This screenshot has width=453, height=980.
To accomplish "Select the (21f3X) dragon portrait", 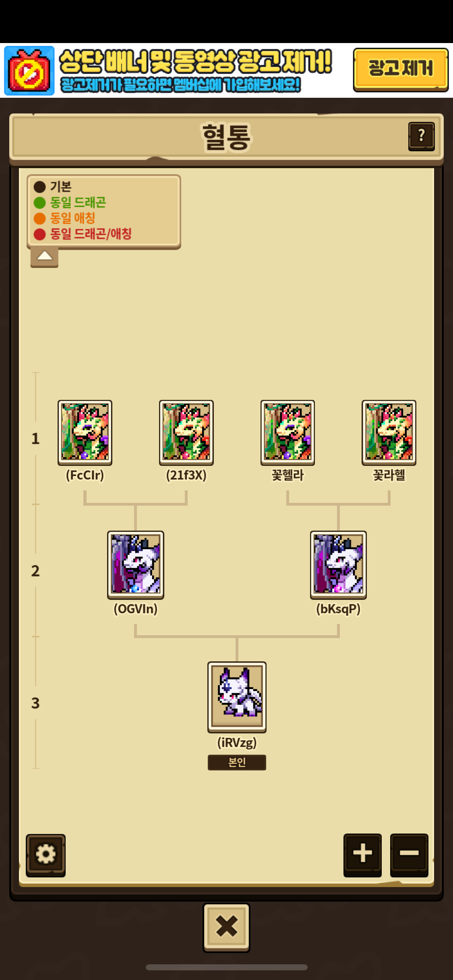I will (x=186, y=432).
